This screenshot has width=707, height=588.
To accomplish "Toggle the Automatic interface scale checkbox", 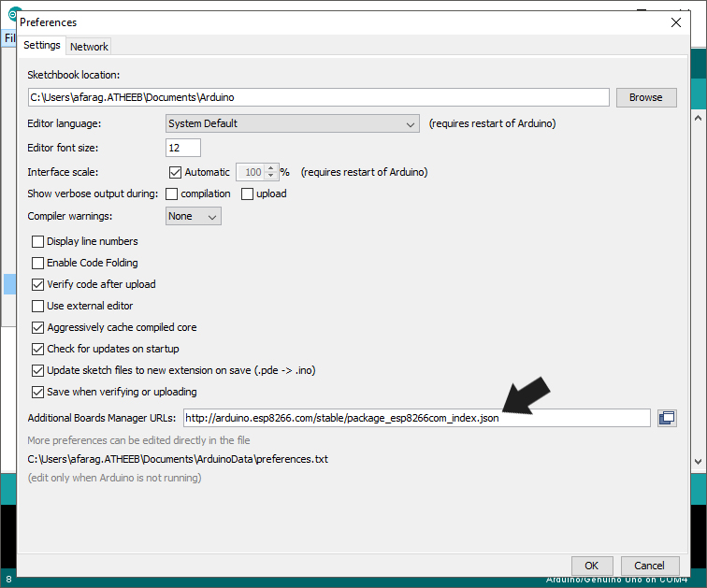I will 175,172.
